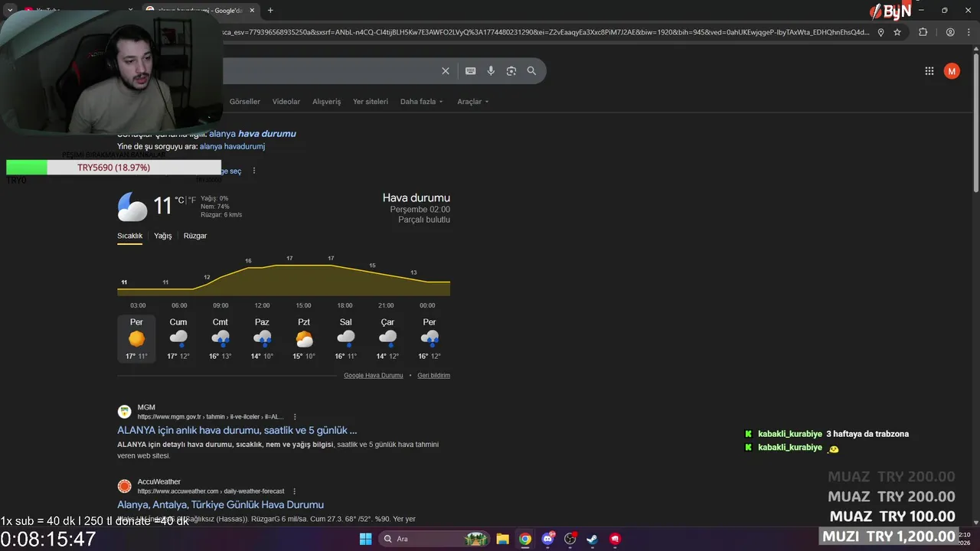Click the 21:00 hour label on the graph
The width and height of the screenshot is (980, 551).
click(x=386, y=305)
